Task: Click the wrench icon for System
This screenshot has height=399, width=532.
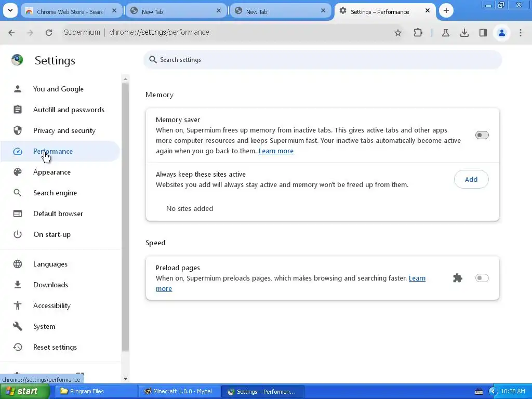Action: pyautogui.click(x=17, y=326)
